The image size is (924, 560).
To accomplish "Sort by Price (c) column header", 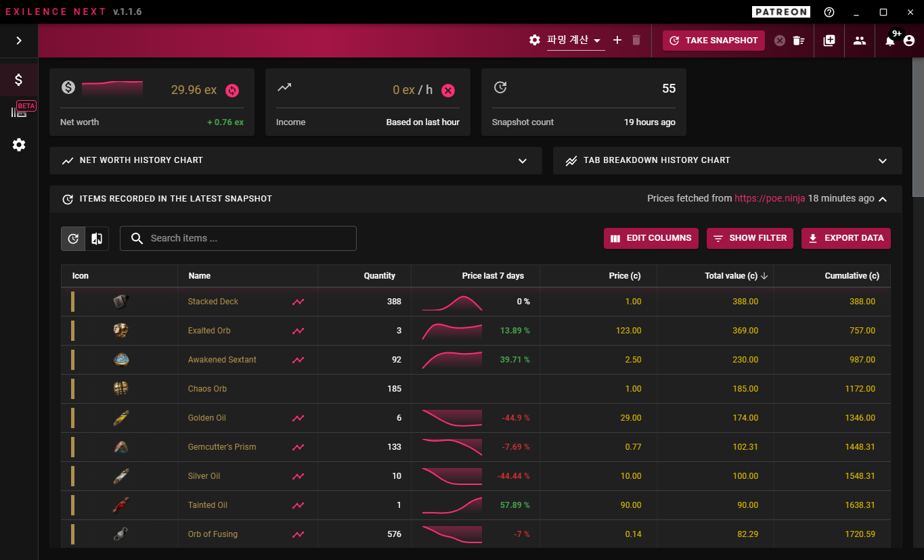I will (x=625, y=276).
